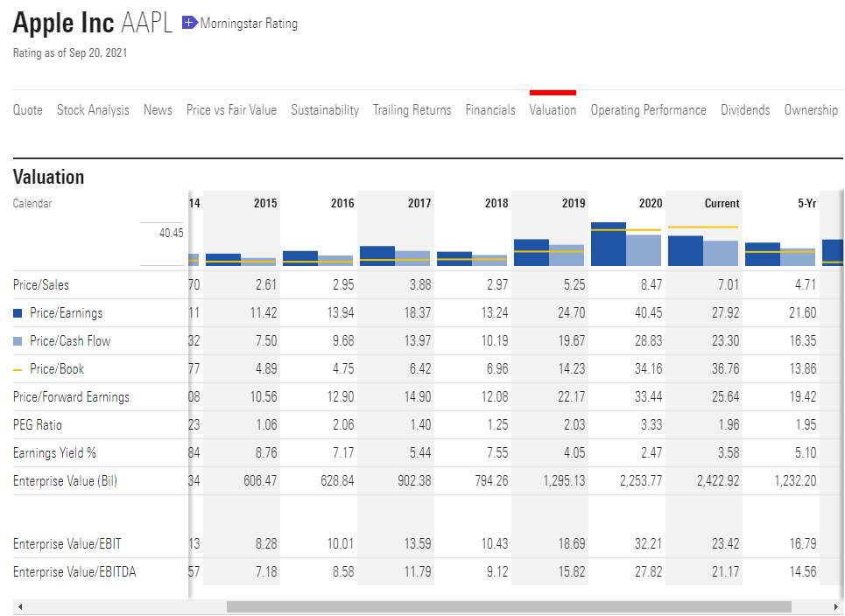The width and height of the screenshot is (845, 616).
Task: View the Trailing Returns tab
Action: click(x=412, y=110)
